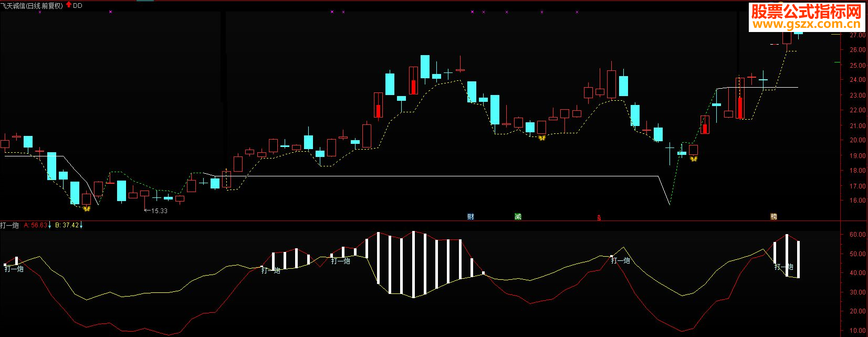The image size is (868, 337).
Task: Click the red up arrow beside DD
Action: pyautogui.click(x=68, y=5)
